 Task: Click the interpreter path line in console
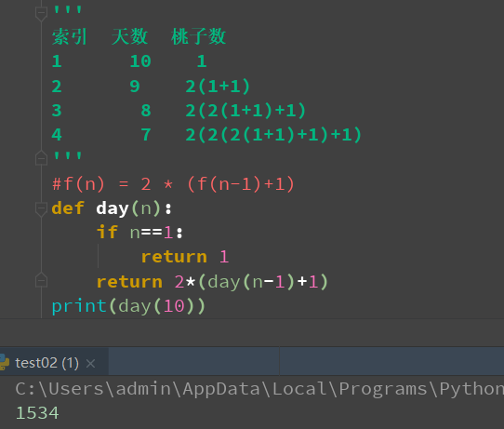pos(259,389)
